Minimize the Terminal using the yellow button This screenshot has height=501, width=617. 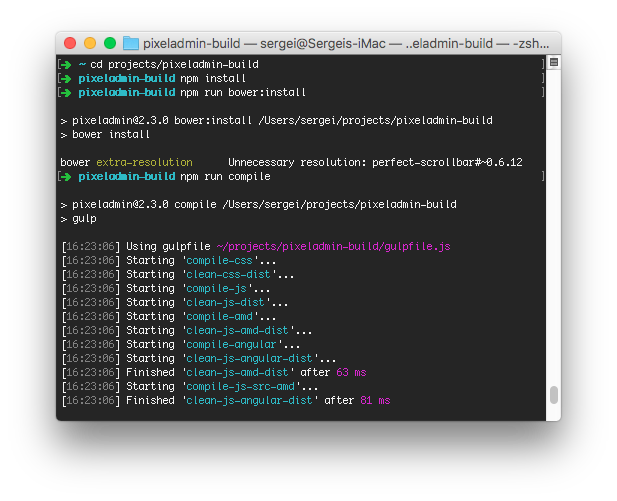(x=89, y=43)
